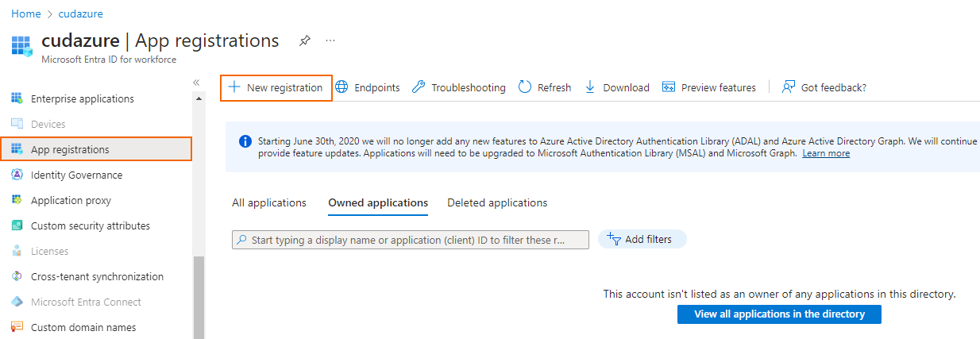
Task: Click the Refresh toolbar label
Action: tap(554, 87)
